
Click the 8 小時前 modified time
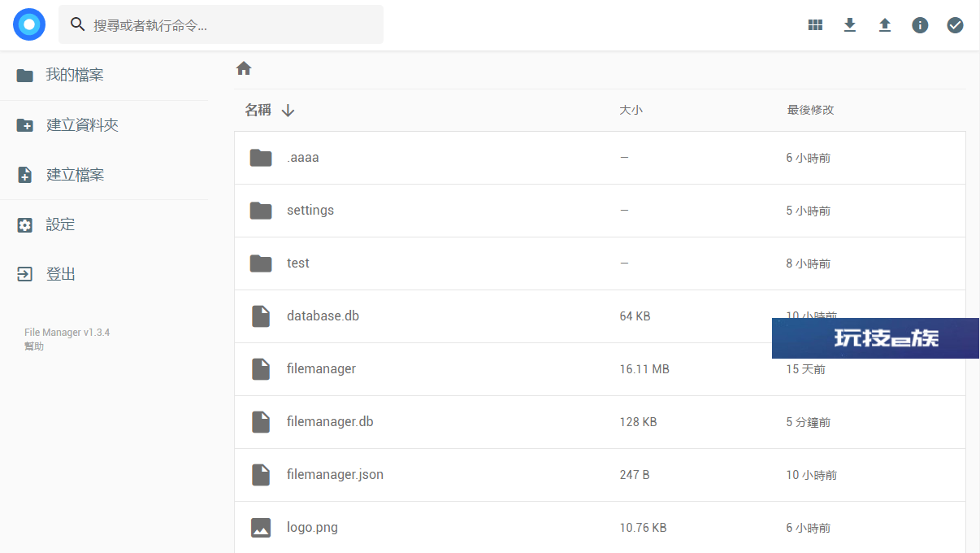click(809, 263)
